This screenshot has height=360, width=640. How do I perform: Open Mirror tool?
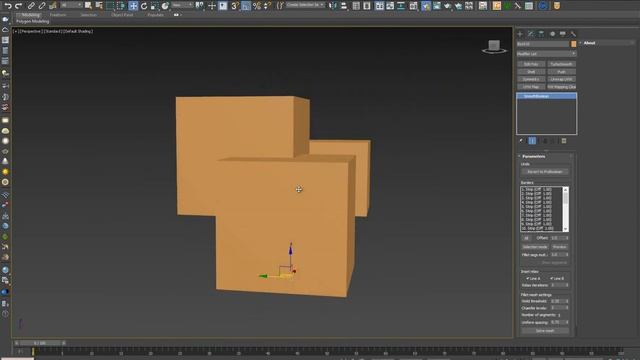tap(333, 6)
